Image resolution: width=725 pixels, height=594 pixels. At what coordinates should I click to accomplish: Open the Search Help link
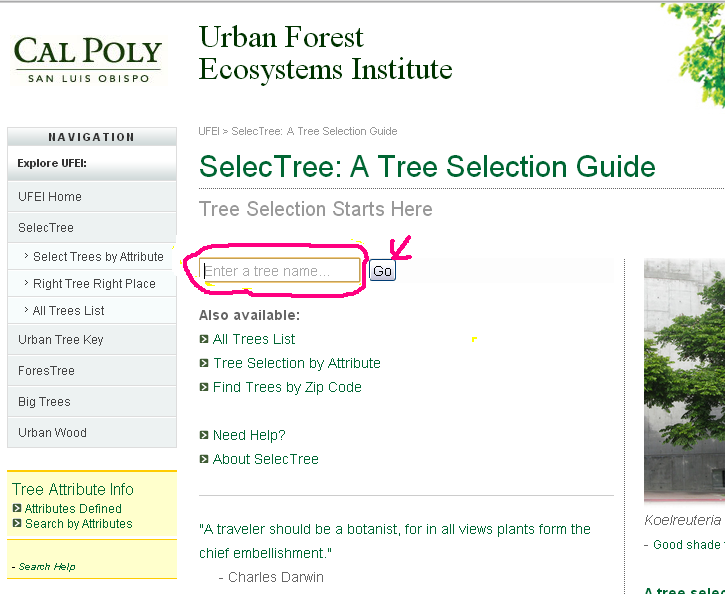tap(47, 567)
